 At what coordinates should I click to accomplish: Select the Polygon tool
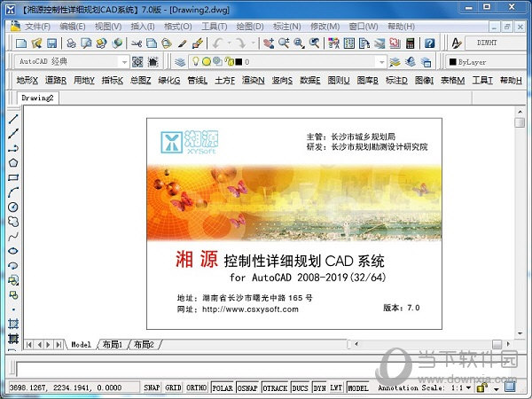click(x=13, y=162)
